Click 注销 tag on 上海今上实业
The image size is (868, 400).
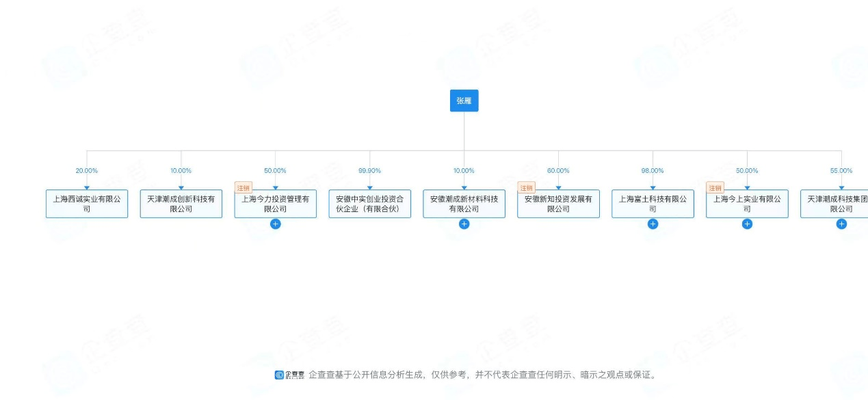(715, 188)
